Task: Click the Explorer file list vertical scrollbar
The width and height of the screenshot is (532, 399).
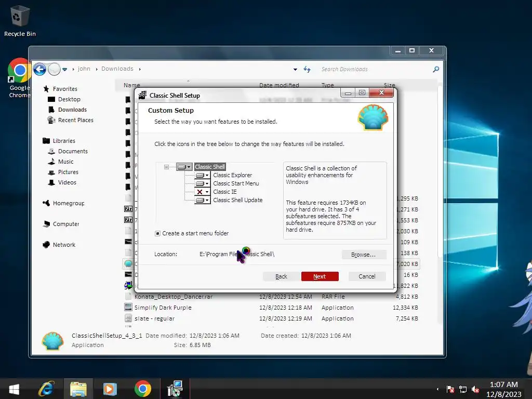Action: [x=440, y=171]
